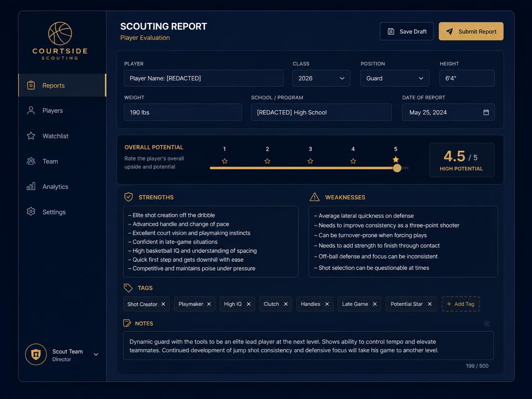Remove the Playmaker tag
This screenshot has height=399, width=532.
point(209,304)
